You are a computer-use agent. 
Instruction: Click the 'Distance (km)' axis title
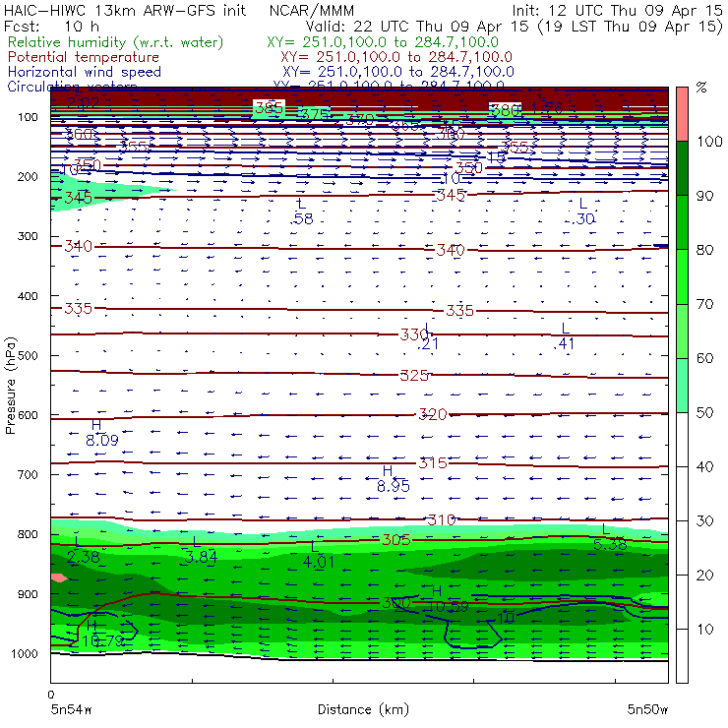click(364, 710)
